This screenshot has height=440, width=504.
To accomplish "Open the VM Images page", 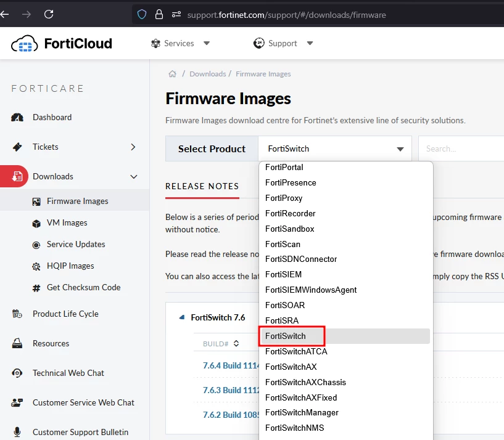I will click(67, 222).
